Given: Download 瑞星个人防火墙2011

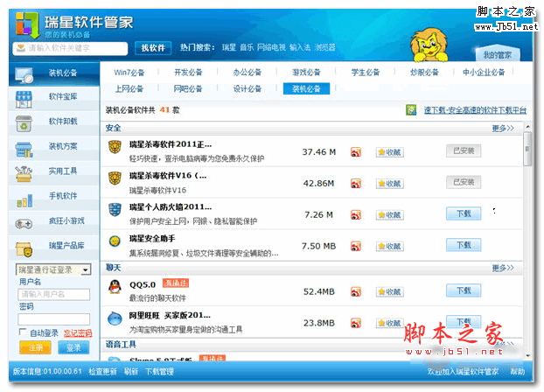Looking at the screenshot, I should 464,213.
